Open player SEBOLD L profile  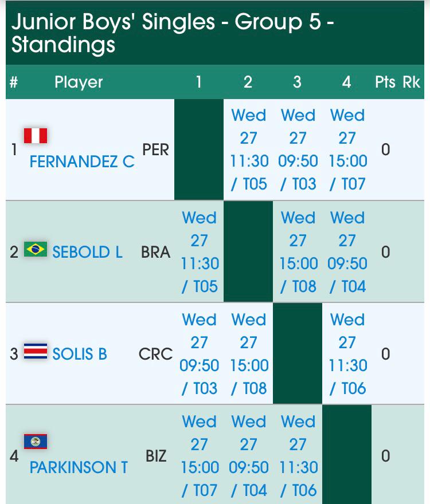tap(87, 252)
